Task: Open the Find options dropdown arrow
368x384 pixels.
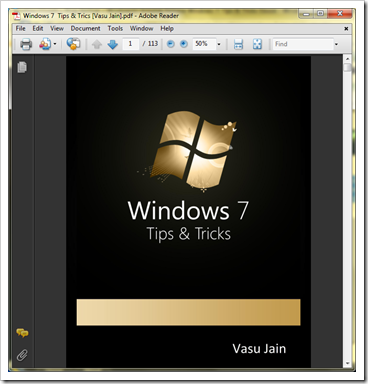Action: click(336, 44)
